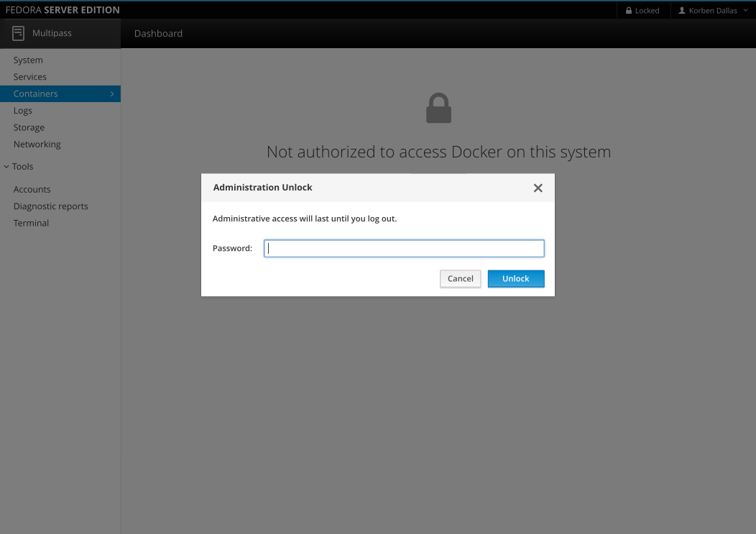Close the Administration Unlock dialog with X

pos(538,188)
